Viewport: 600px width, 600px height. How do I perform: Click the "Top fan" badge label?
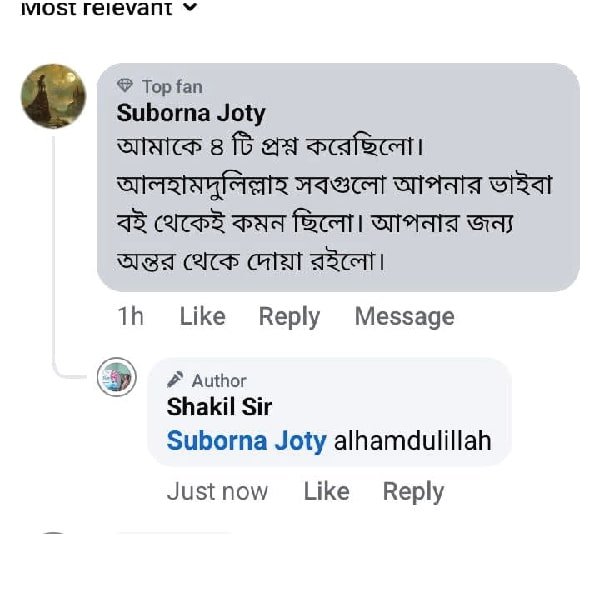click(171, 87)
